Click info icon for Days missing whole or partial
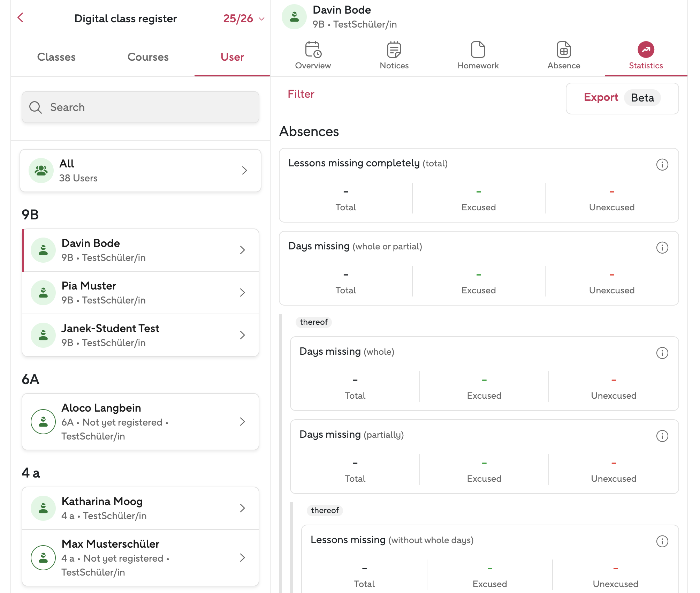 click(662, 248)
